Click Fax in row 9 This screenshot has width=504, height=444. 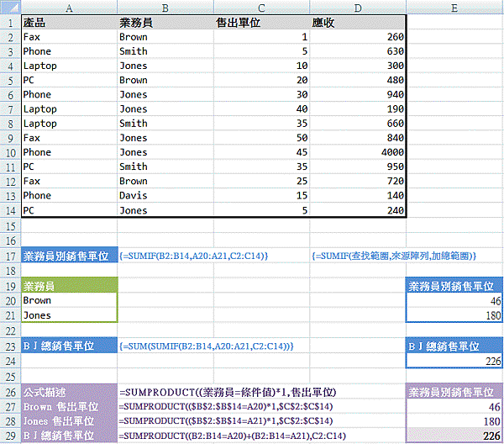coord(70,138)
